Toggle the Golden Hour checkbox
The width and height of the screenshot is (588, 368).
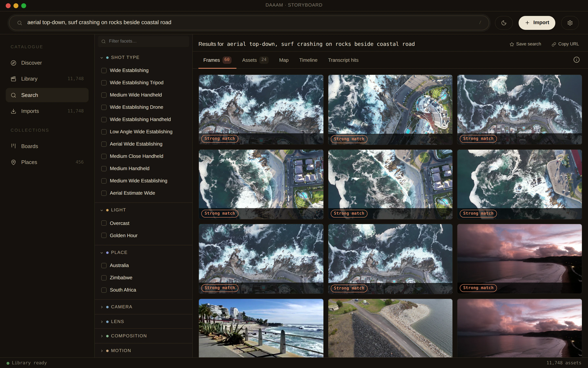[104, 235]
